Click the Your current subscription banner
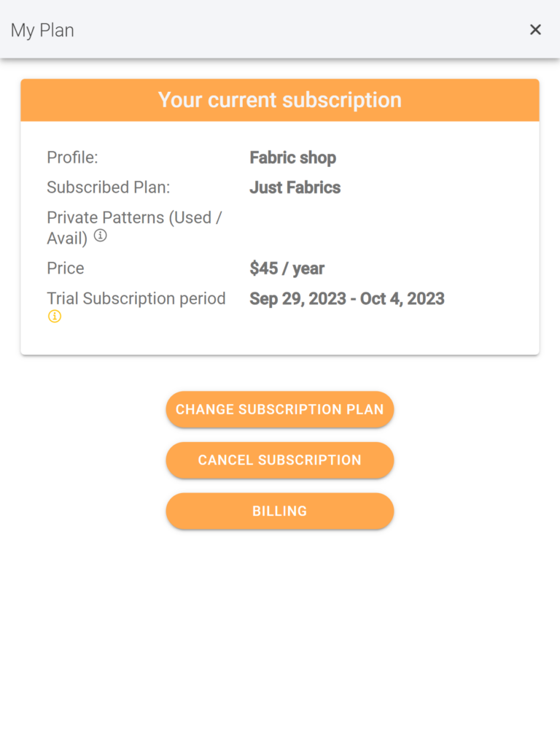 point(280,100)
